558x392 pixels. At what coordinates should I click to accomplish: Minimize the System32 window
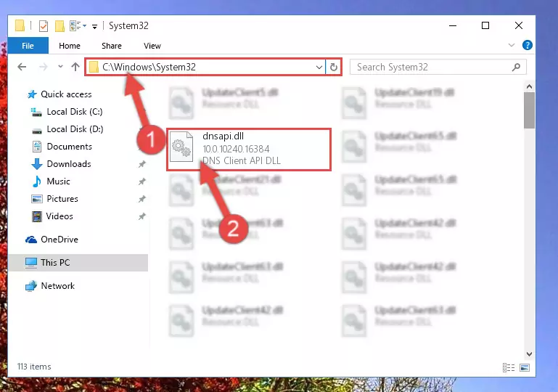[453, 25]
